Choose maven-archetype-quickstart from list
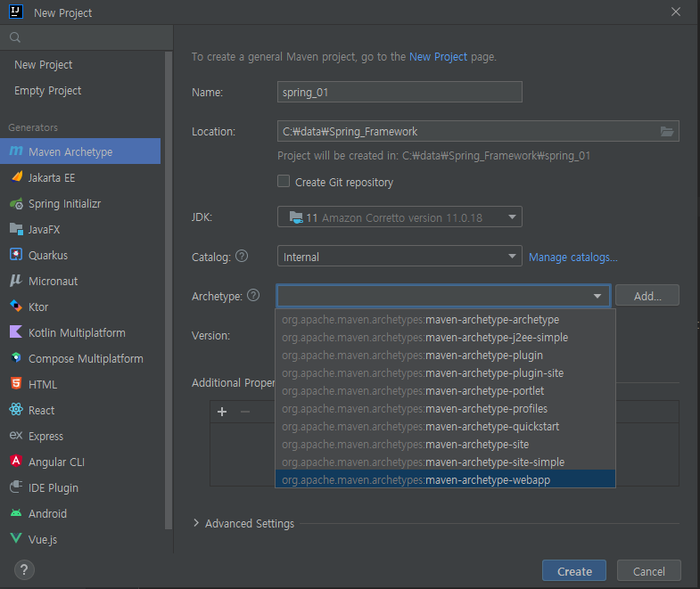Screen dimensions: 700x589 (x=445, y=427)
